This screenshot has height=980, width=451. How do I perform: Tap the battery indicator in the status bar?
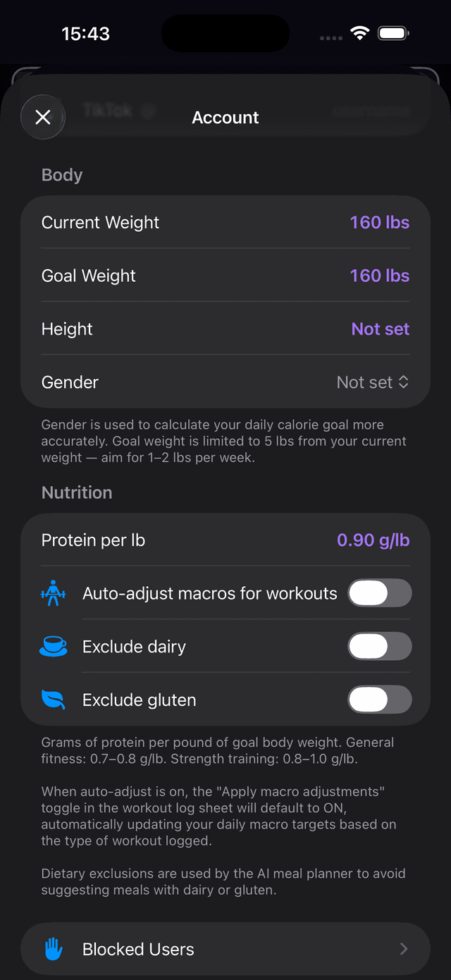(393, 32)
